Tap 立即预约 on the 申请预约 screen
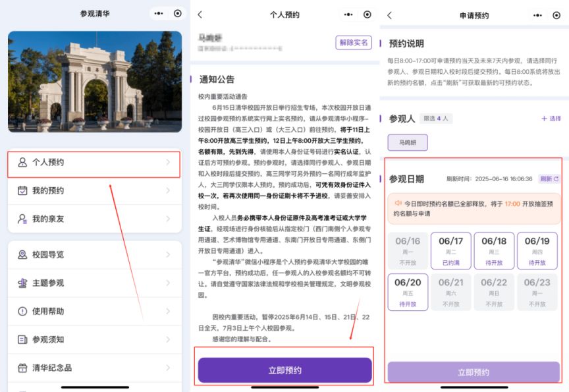 point(474,372)
